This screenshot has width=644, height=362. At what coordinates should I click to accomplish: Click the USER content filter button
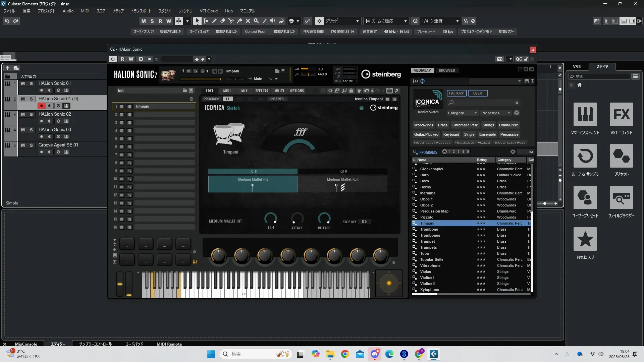point(477,93)
